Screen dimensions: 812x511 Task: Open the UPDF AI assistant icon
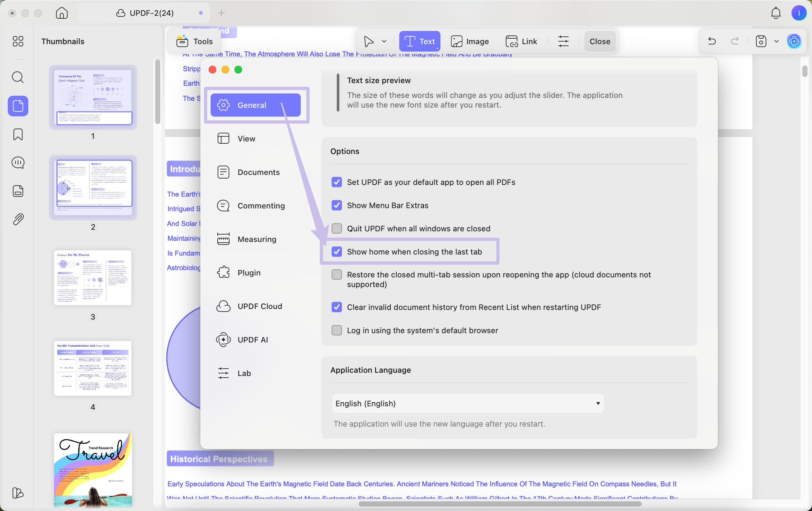794,41
